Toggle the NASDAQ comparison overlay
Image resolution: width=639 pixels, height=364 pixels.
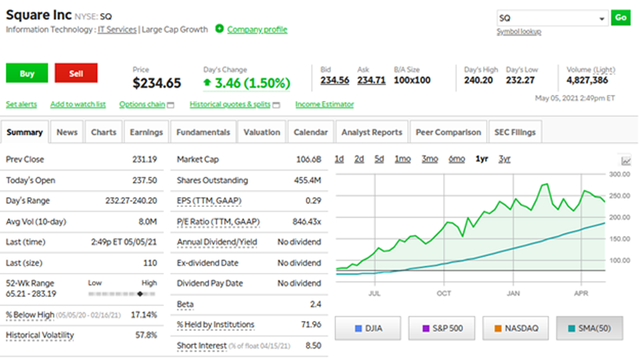pyautogui.click(x=515, y=328)
